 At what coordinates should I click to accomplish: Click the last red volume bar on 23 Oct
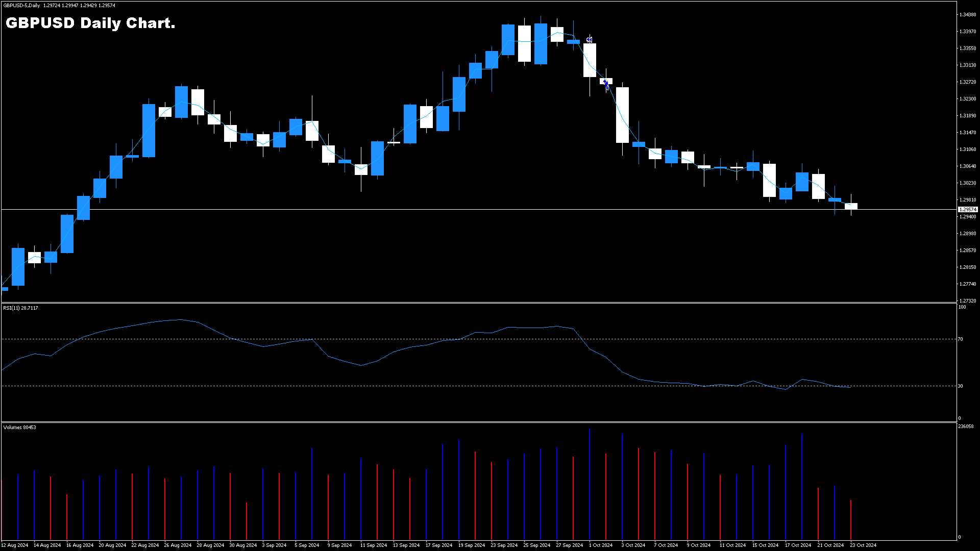tap(851, 519)
